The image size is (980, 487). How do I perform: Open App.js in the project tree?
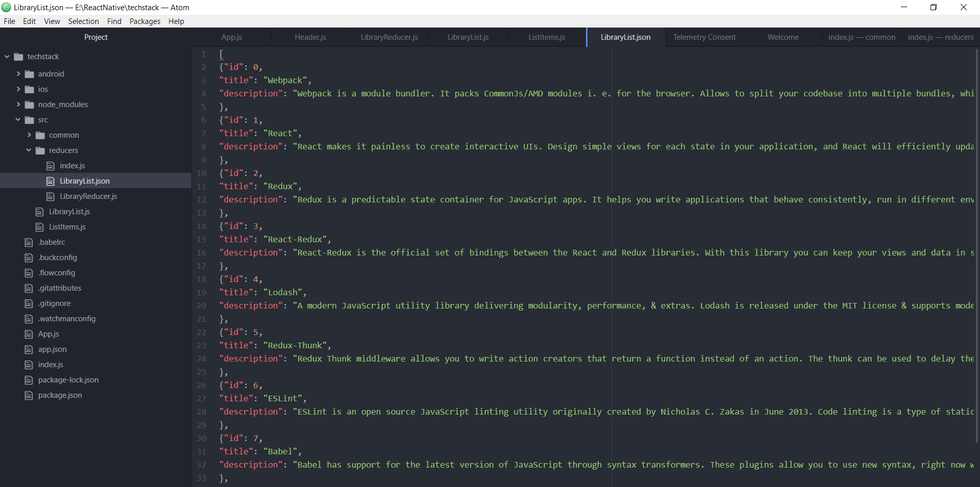click(48, 334)
